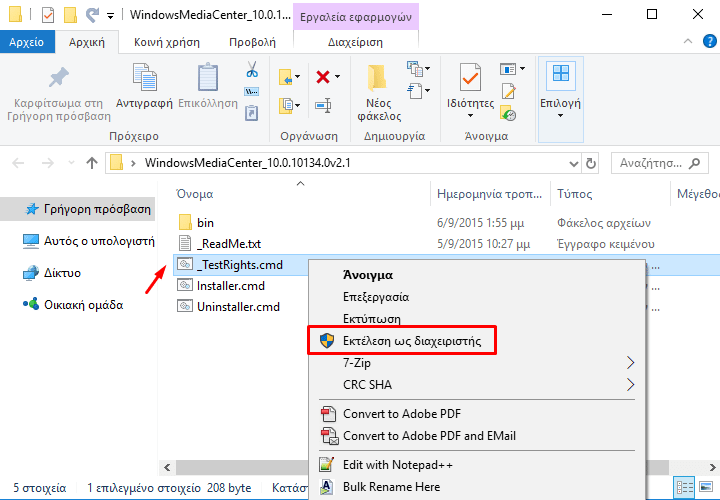Open Customize Quick Access Toolbar dropdown
The image size is (720, 500).
[110, 16]
